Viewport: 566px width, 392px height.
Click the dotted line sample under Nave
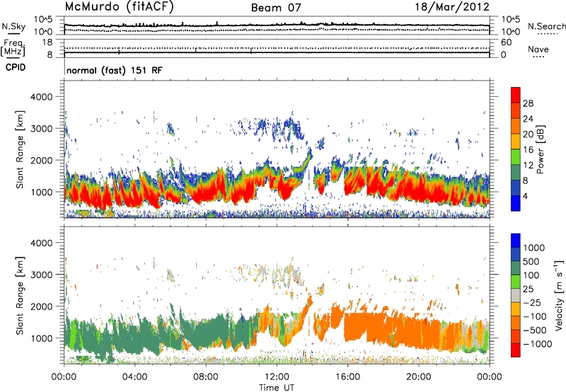pos(538,57)
